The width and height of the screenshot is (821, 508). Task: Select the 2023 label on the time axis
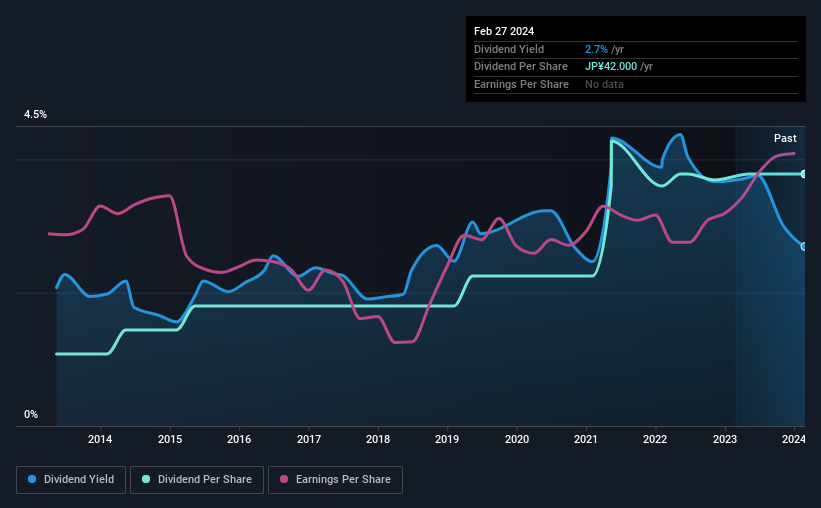725,439
